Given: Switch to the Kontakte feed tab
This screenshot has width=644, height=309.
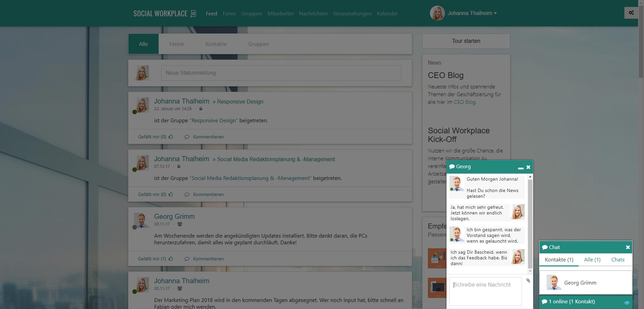Looking at the screenshot, I should click(x=216, y=44).
